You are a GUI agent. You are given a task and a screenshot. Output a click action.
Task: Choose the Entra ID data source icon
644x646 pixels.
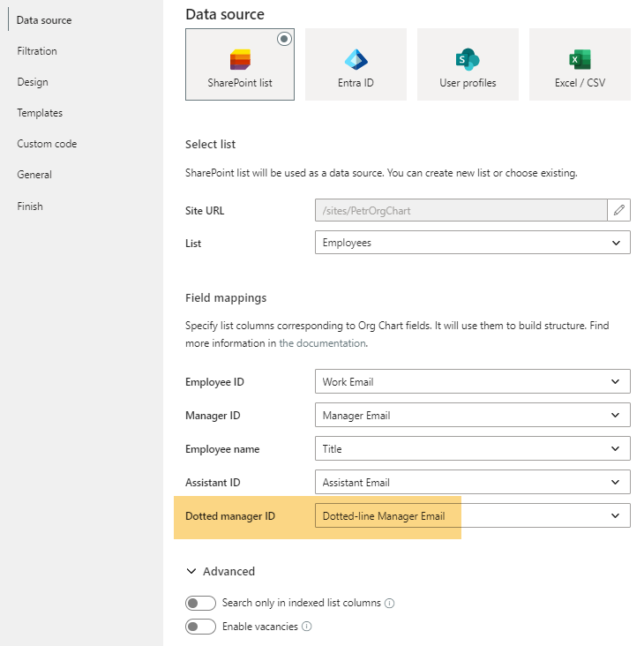(356, 59)
